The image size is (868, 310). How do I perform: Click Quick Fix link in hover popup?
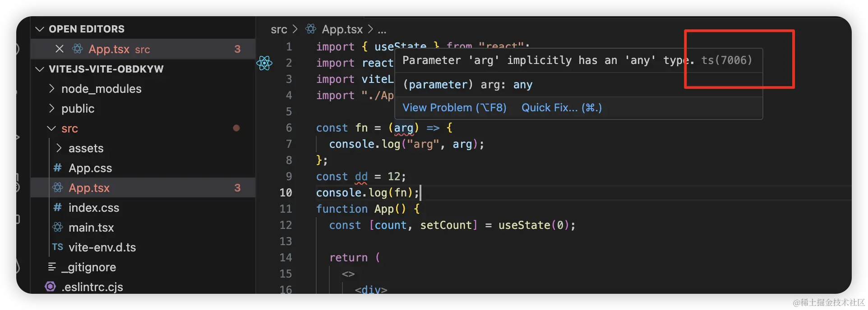tap(562, 108)
